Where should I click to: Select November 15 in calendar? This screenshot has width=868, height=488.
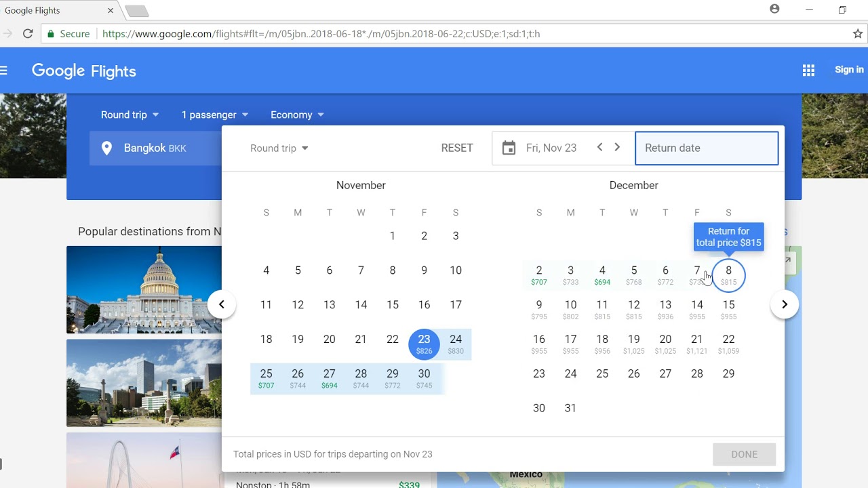point(393,305)
